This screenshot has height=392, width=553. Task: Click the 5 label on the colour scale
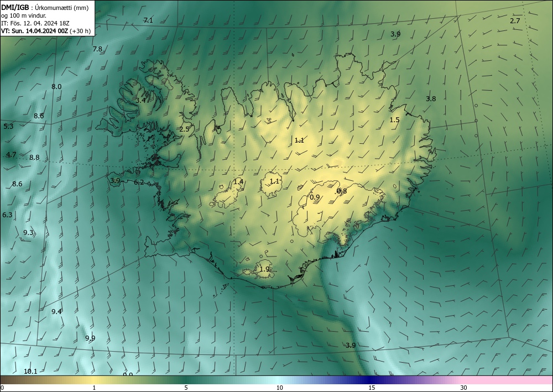pos(186,388)
